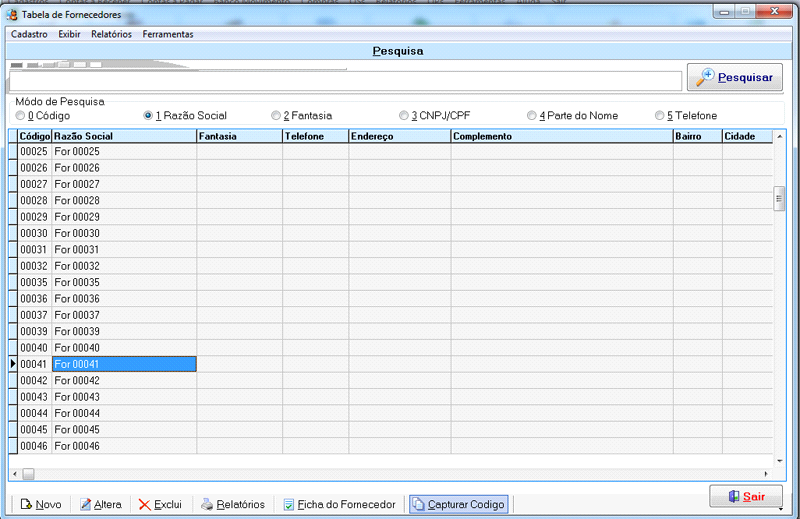Image resolution: width=800 pixels, height=519 pixels.
Task: Click the magnifier Pesquisar icon
Action: (706, 77)
